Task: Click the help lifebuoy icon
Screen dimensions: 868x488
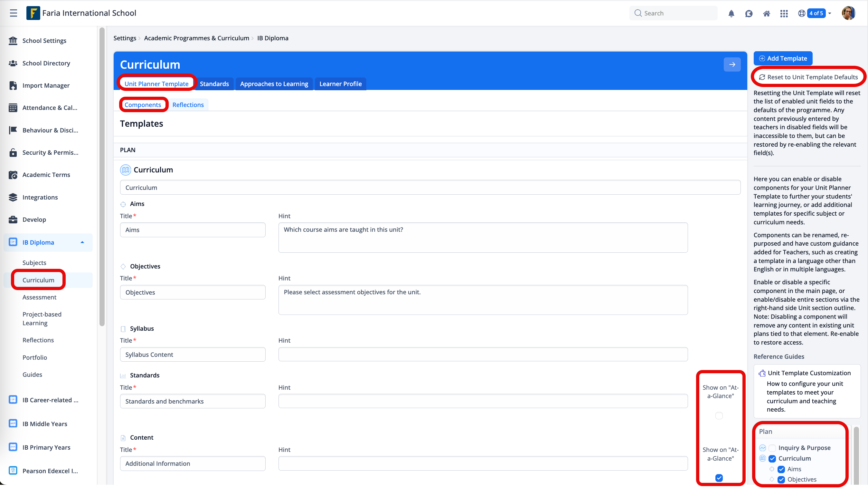Action: [x=802, y=14]
